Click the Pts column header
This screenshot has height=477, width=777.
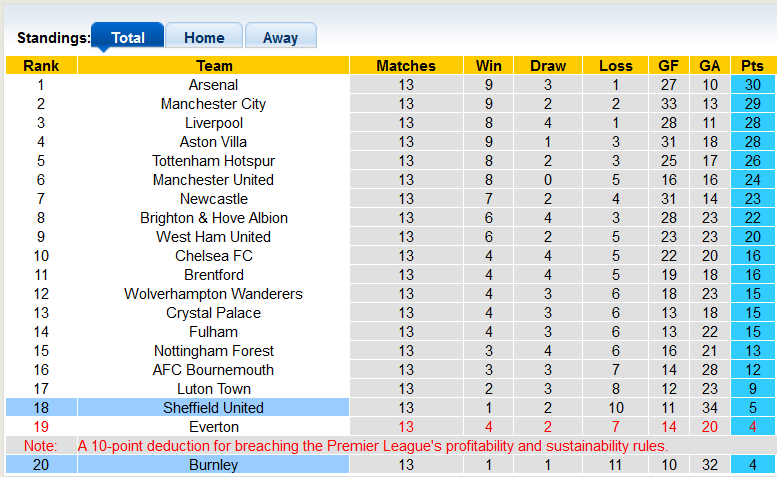tap(752, 66)
